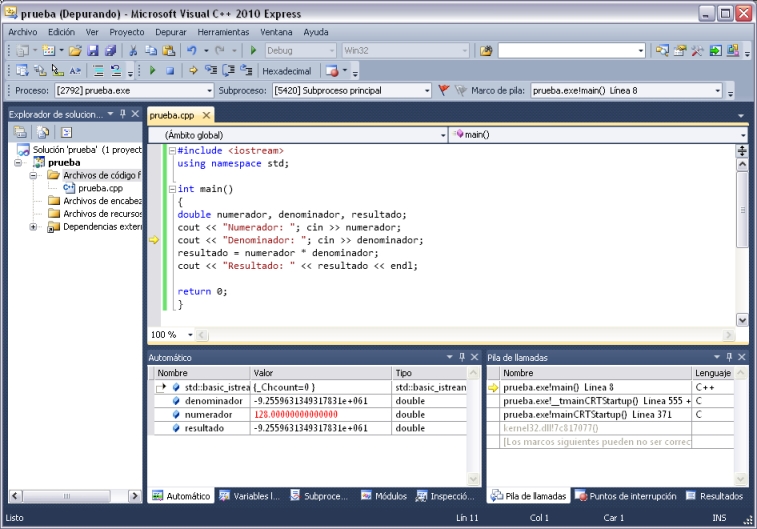Open the search combo box dropdown arrow
757x529 pixels.
[641, 50]
